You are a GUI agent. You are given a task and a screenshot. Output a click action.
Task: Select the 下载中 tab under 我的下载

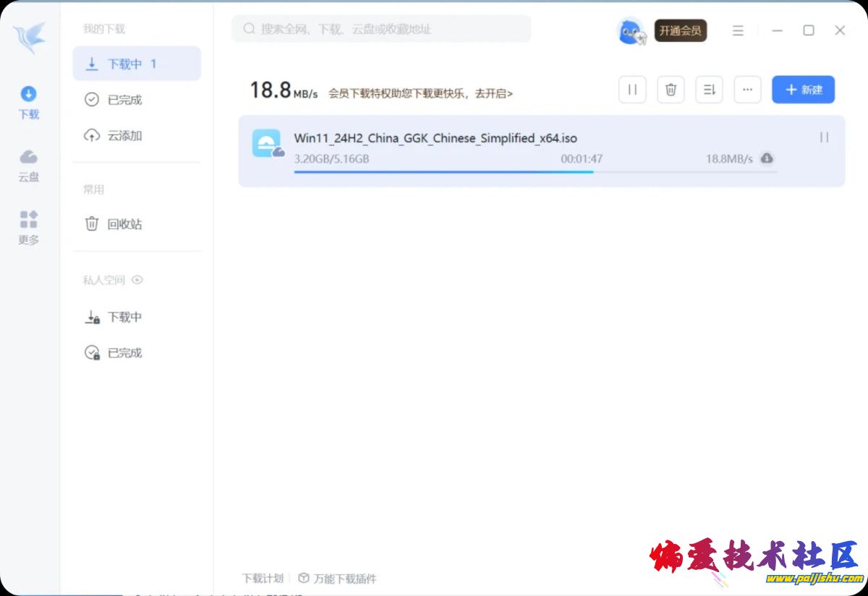(136, 64)
